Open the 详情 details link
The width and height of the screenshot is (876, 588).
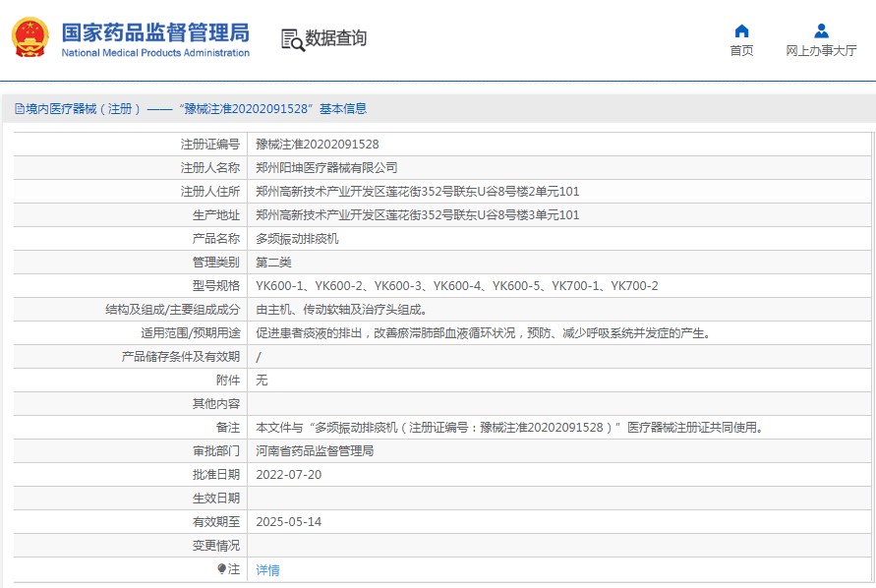[267, 570]
